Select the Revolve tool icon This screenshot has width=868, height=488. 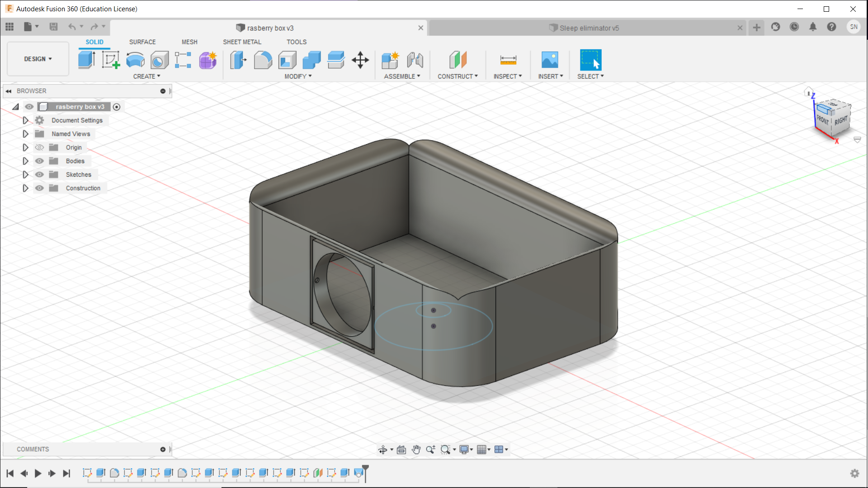pyautogui.click(x=135, y=60)
